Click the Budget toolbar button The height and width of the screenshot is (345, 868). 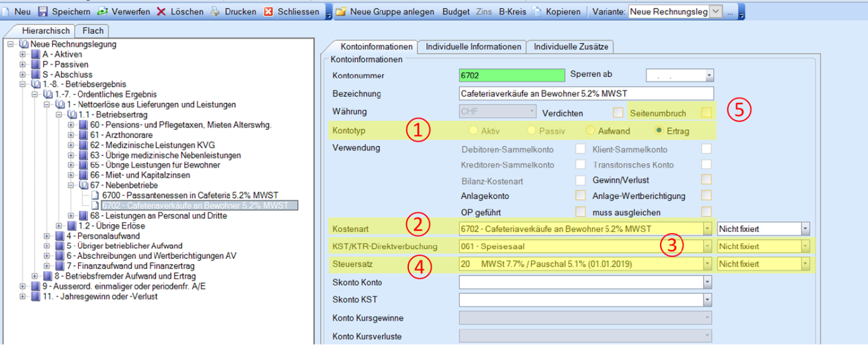pos(456,12)
